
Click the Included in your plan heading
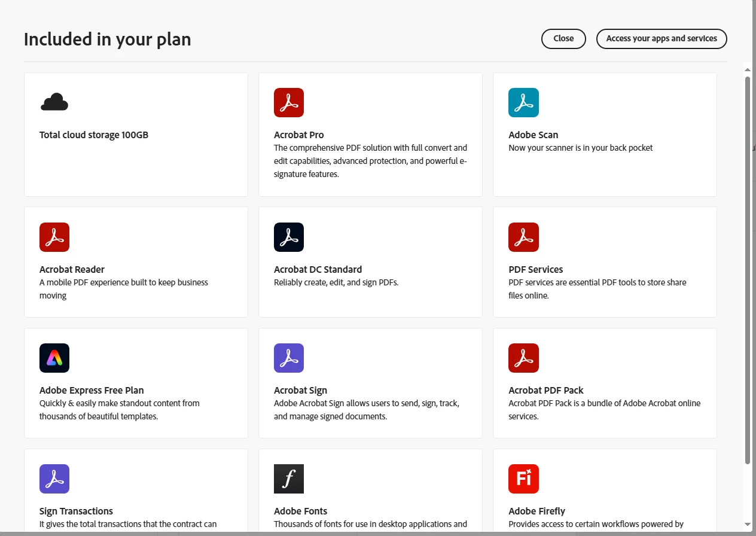[x=108, y=39]
